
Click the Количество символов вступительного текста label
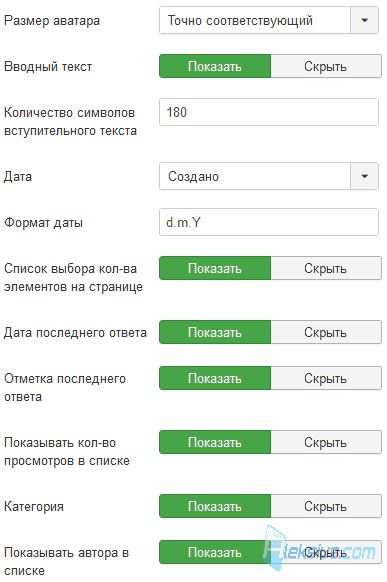click(x=70, y=122)
